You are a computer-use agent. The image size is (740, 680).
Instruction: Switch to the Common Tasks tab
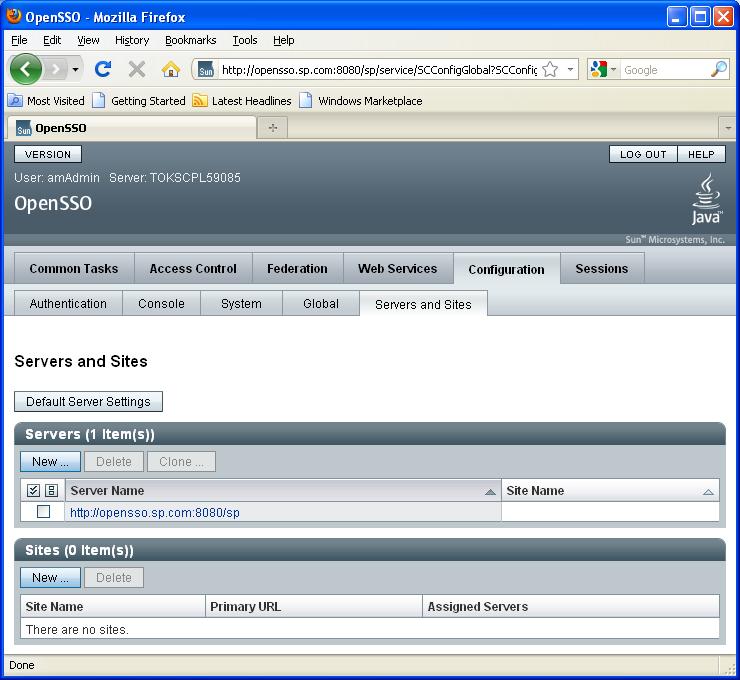click(74, 269)
